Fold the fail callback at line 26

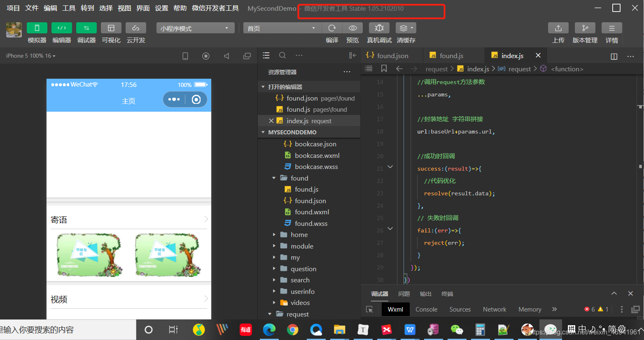pos(390,229)
